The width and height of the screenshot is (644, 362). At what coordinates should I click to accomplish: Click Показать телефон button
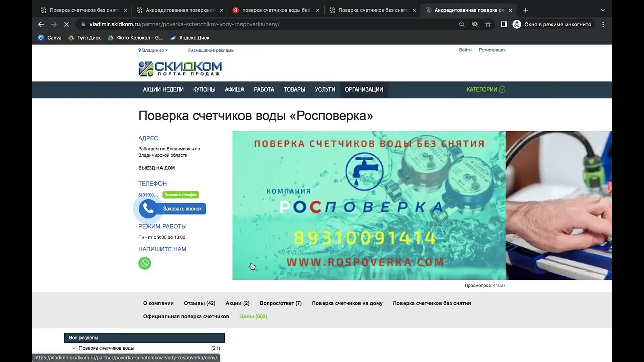181,195
